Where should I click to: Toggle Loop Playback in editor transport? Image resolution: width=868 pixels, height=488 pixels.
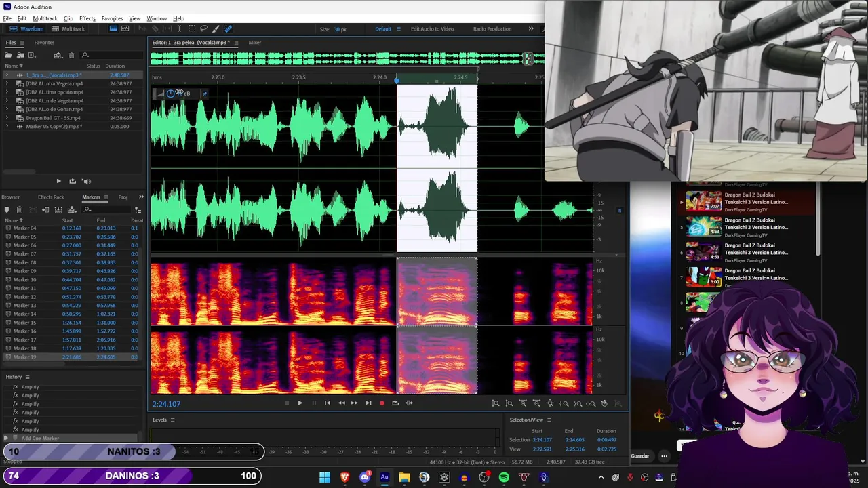coord(395,403)
